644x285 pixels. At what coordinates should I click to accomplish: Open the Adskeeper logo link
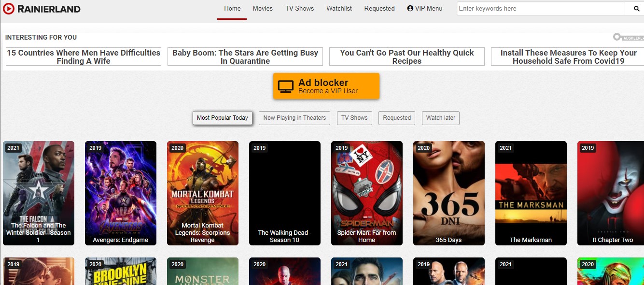628,37
